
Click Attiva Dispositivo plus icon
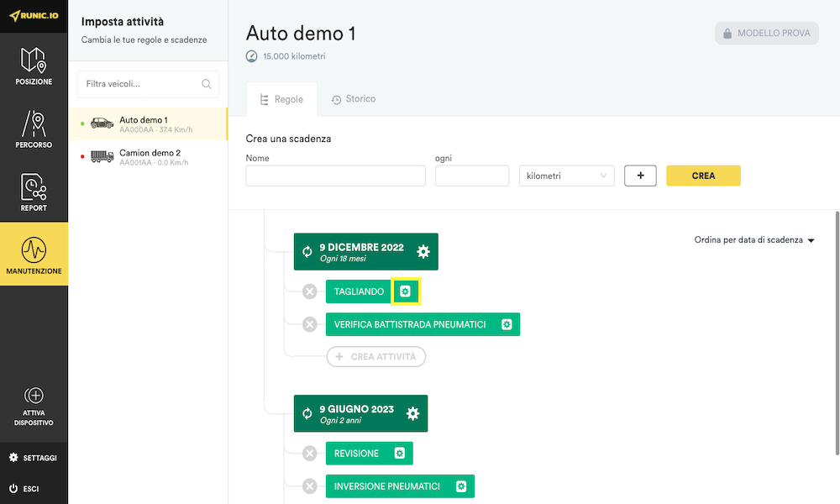point(34,396)
